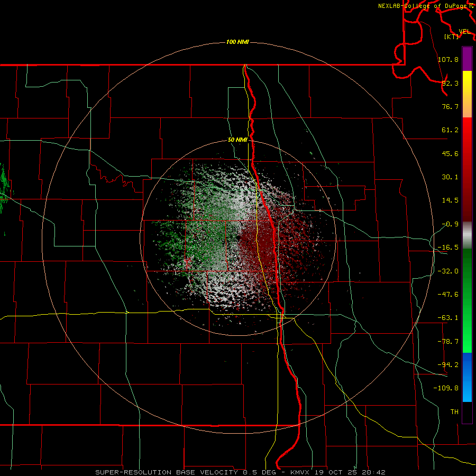Click the 107.8 scale value
Screen dimensions: 476x476
click(448, 59)
